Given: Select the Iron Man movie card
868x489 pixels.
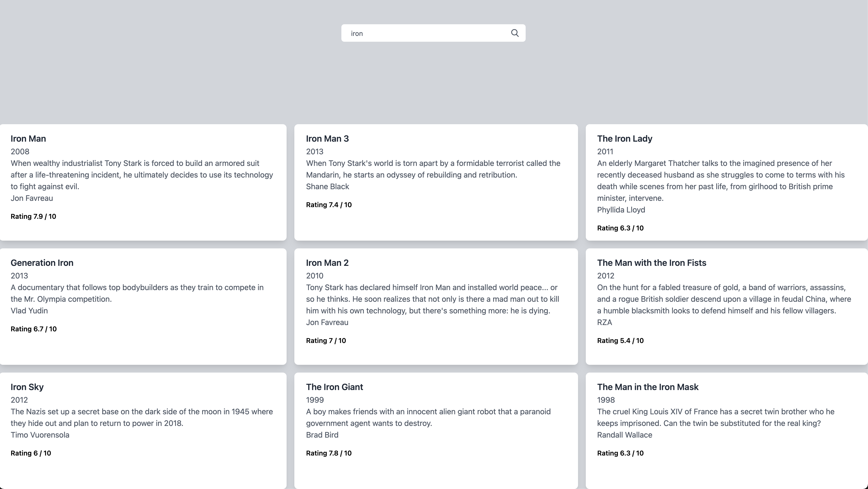Looking at the screenshot, I should pos(28,138).
